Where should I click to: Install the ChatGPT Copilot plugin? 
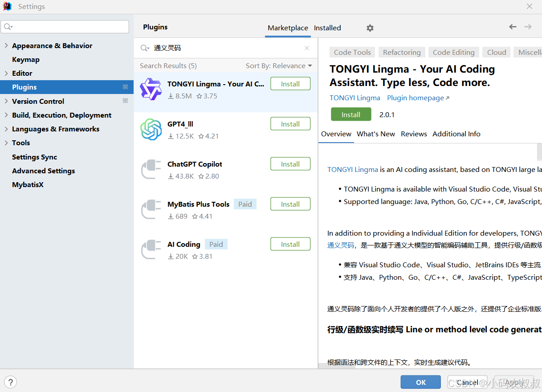(290, 164)
